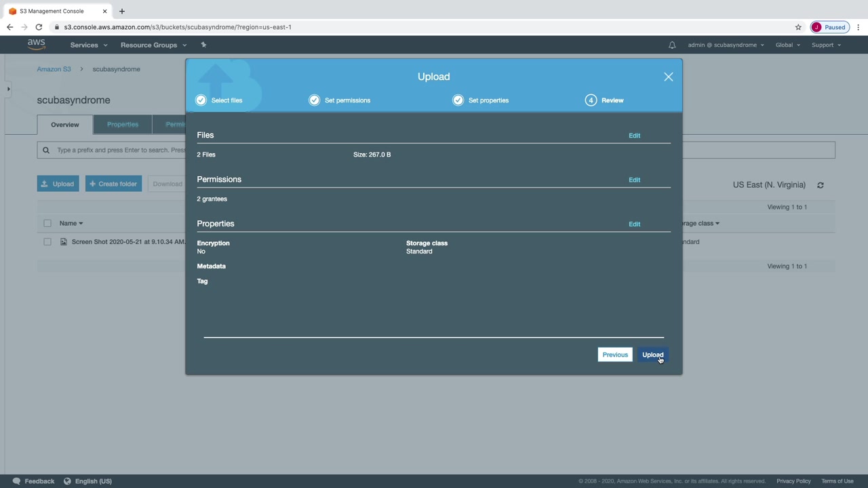Create a new folder in the bucket
The height and width of the screenshot is (488, 868).
pos(113,184)
